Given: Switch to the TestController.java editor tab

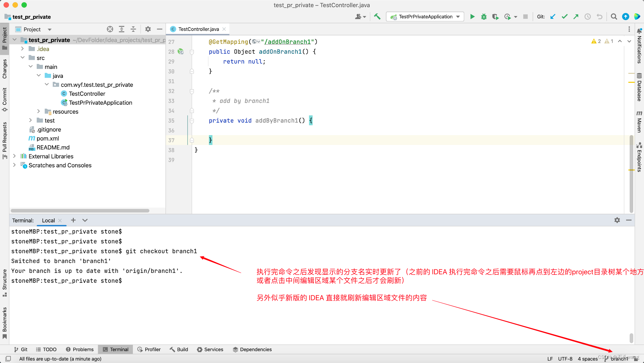Looking at the screenshot, I should tap(198, 29).
